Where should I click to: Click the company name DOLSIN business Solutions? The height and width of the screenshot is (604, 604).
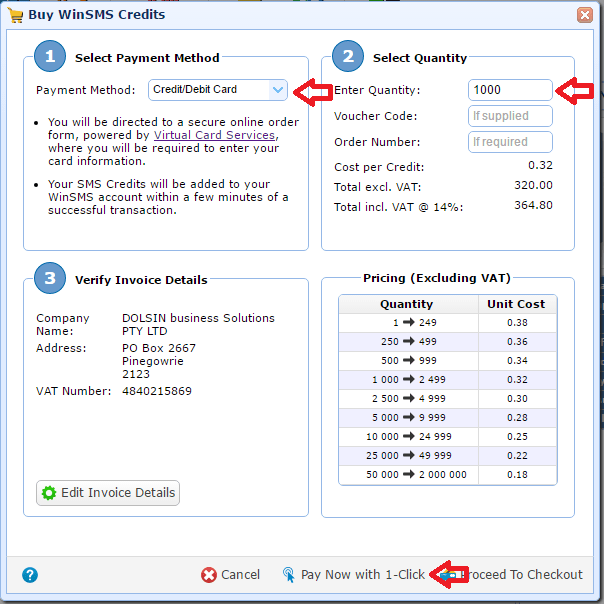click(198, 318)
